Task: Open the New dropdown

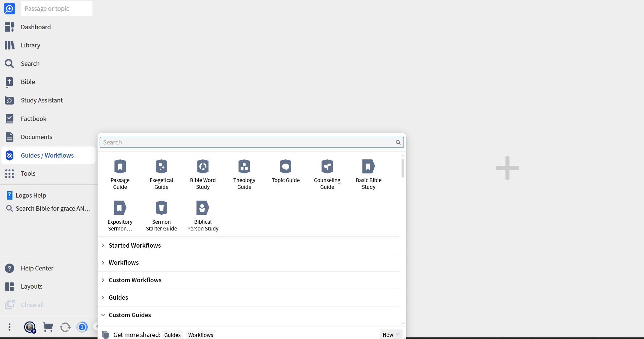Action: pos(391,334)
